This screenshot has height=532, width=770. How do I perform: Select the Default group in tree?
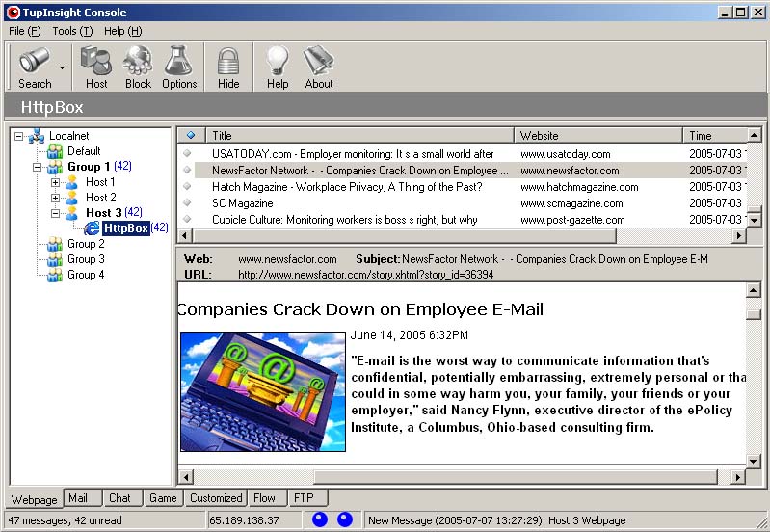point(84,150)
